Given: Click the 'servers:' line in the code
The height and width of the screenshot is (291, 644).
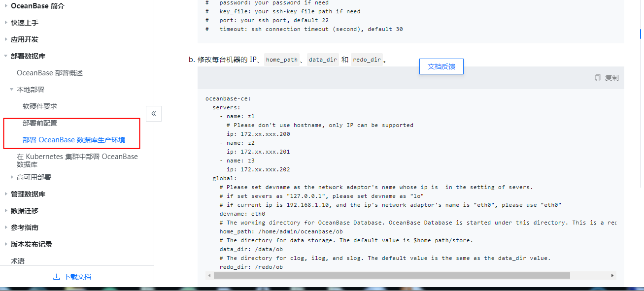Looking at the screenshot, I should click(227, 107).
